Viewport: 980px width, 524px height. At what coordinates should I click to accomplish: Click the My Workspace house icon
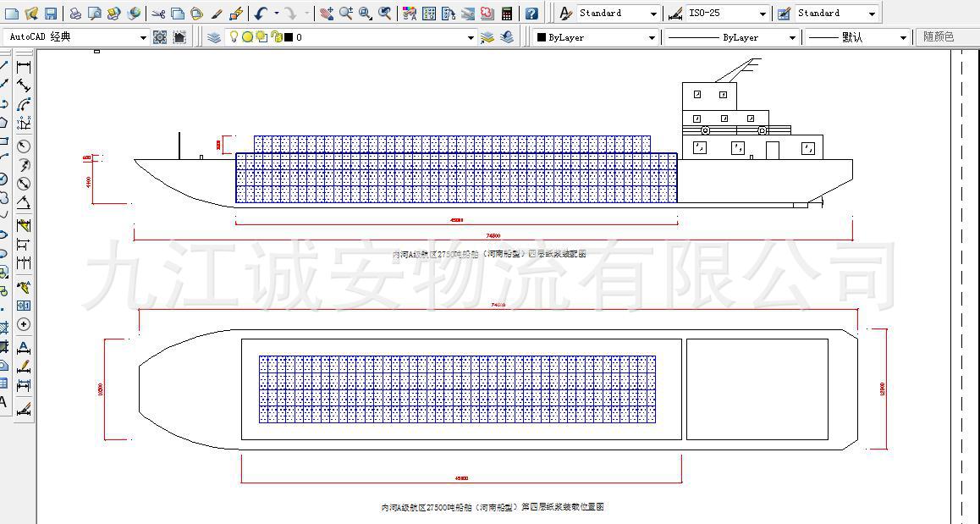tap(179, 37)
